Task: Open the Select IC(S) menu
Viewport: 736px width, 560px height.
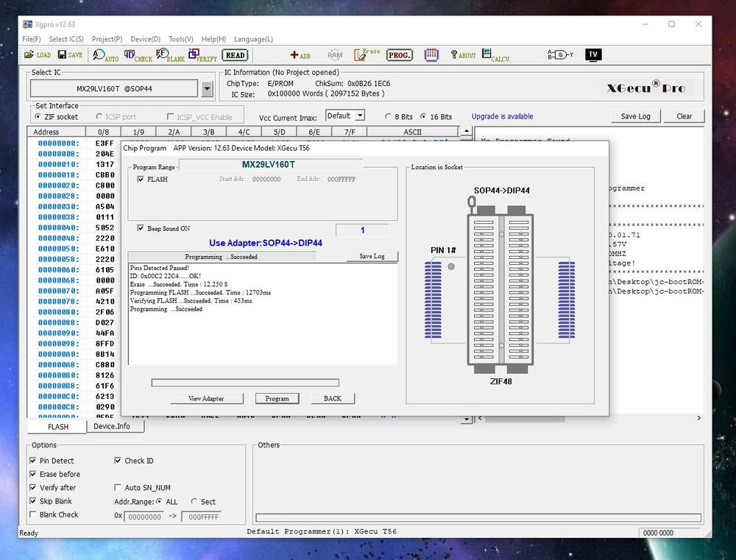Action: (x=66, y=39)
